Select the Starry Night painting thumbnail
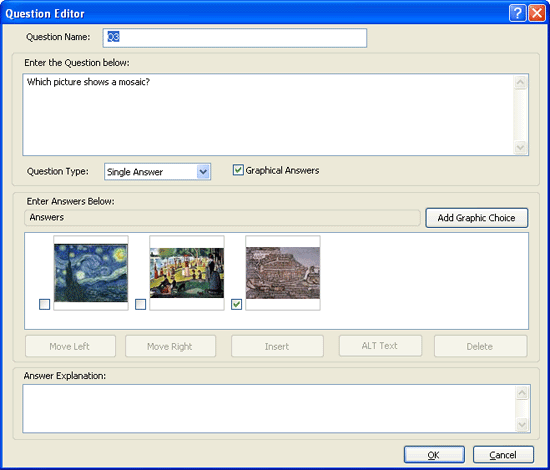Viewport: 550px width, 470px height. click(x=91, y=273)
